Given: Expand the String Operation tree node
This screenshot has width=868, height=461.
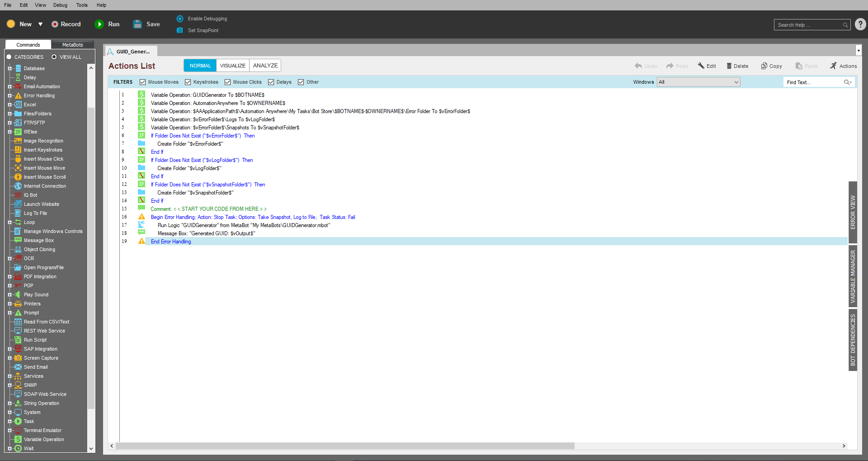Looking at the screenshot, I should click(9, 403).
